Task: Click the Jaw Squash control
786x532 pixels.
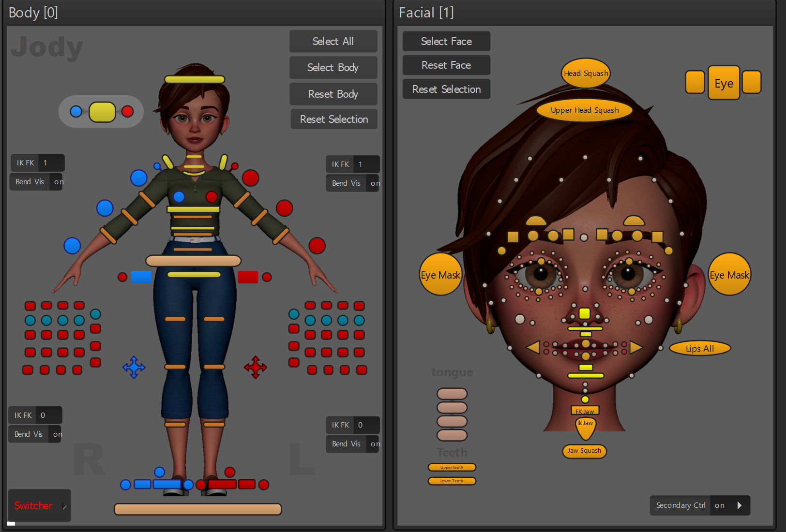Action: click(584, 451)
